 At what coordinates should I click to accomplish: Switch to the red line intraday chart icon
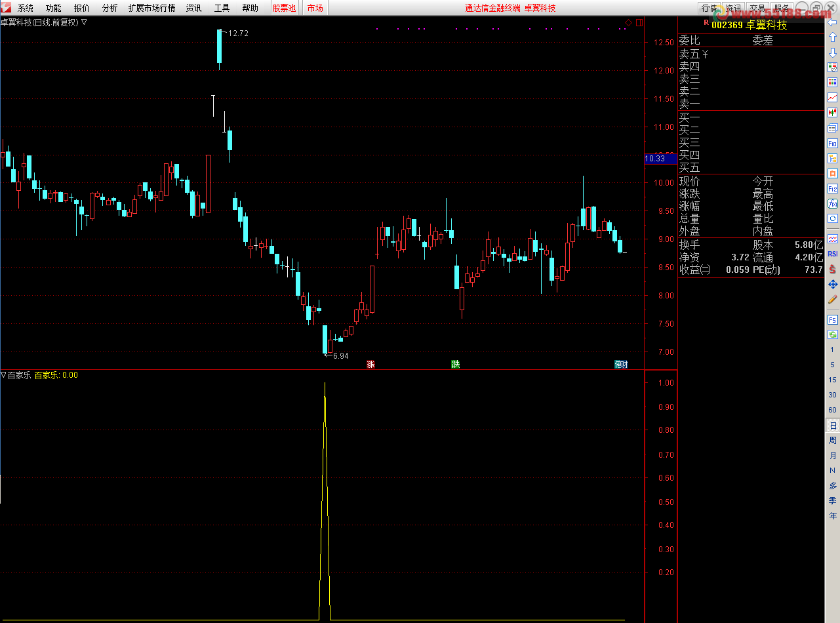[x=833, y=98]
